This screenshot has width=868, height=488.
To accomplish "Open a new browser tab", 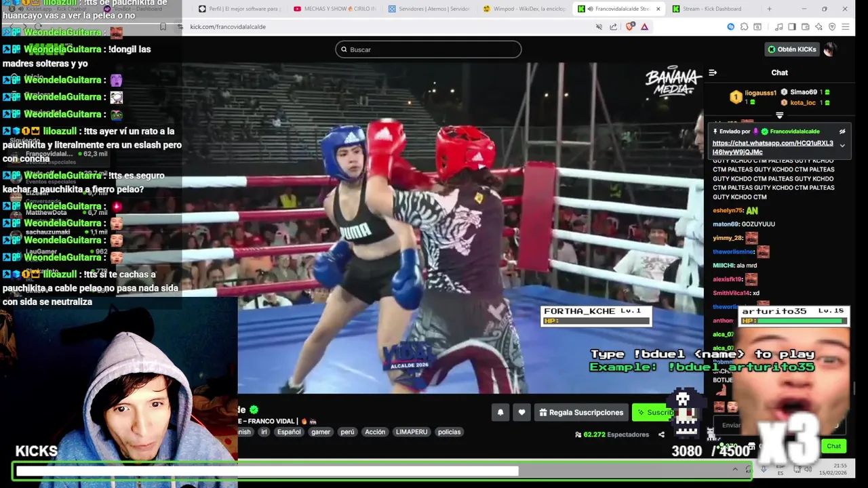I will (x=769, y=9).
